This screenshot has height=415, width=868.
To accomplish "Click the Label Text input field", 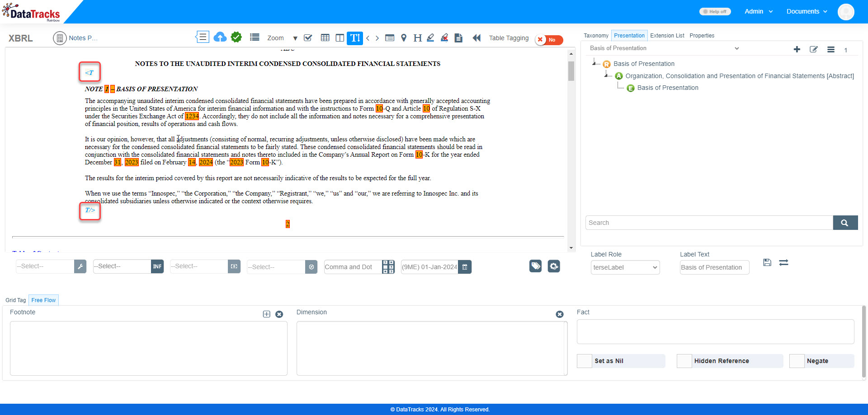I will click(714, 267).
